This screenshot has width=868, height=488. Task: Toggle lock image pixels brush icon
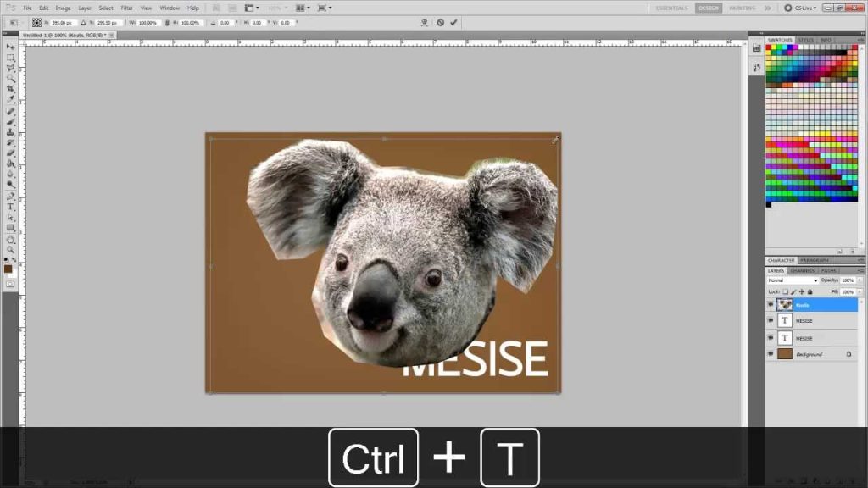(793, 291)
